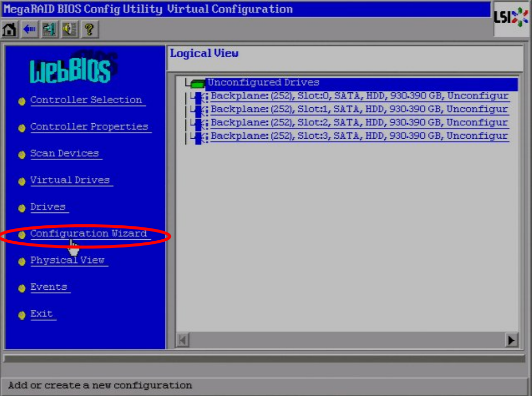Screen dimensions: 532x396
Task: Select the Unconfigured Drives tree node
Action: (x=263, y=82)
